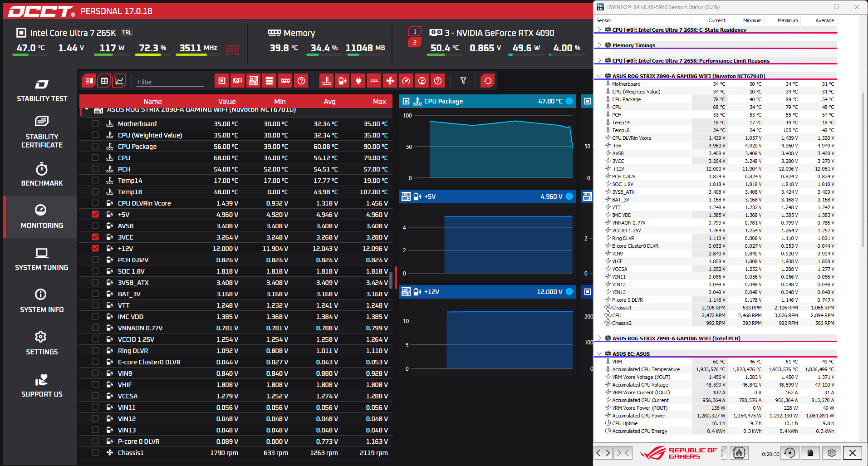The image size is (868, 466).
Task: Switch OCCT monitoring to graph view
Action: pyautogui.click(x=119, y=81)
